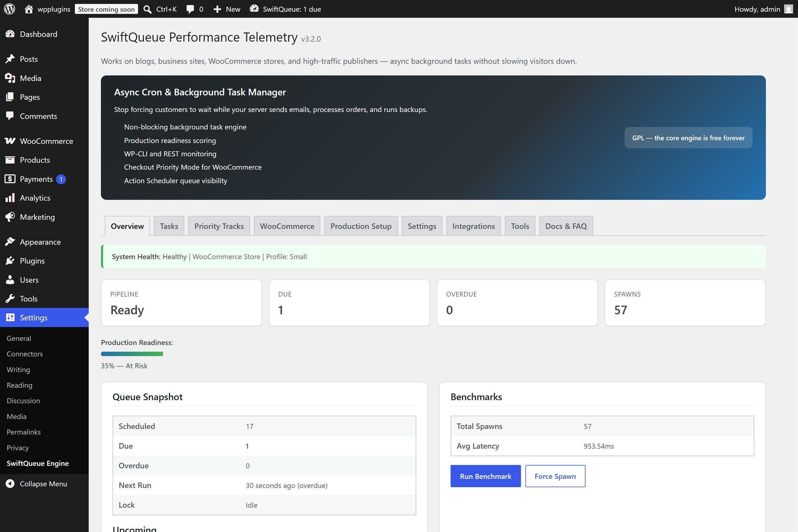Image resolution: width=798 pixels, height=532 pixels.
Task: Click the Posts pushpin icon
Action: pos(10,59)
